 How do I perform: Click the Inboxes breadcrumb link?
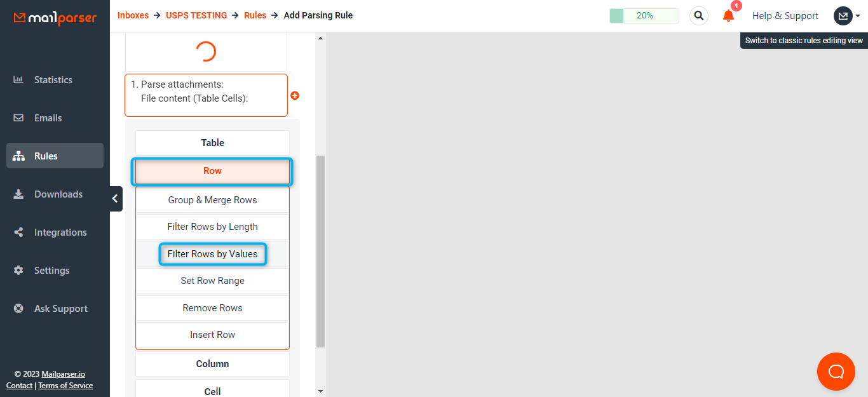[133, 15]
